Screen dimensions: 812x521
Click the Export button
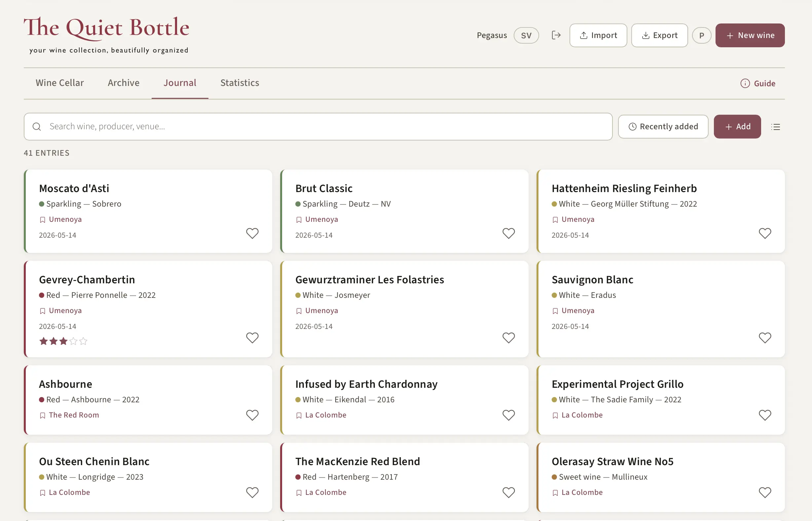point(659,35)
